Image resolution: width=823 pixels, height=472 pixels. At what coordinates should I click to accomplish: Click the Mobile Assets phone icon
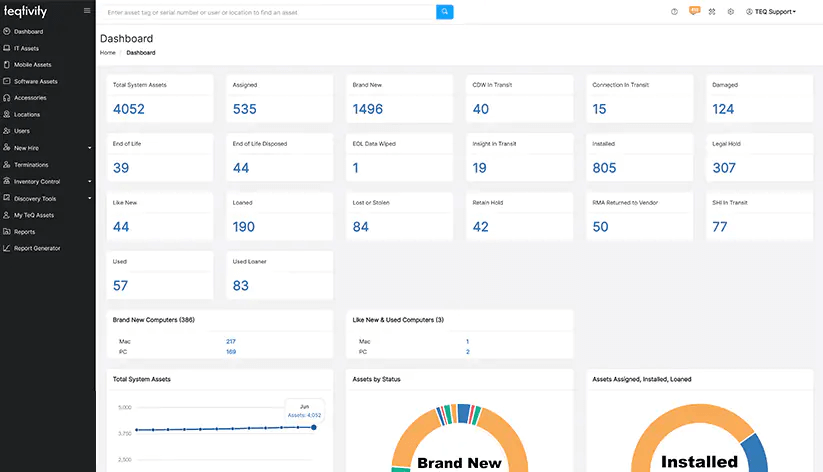pos(6,65)
